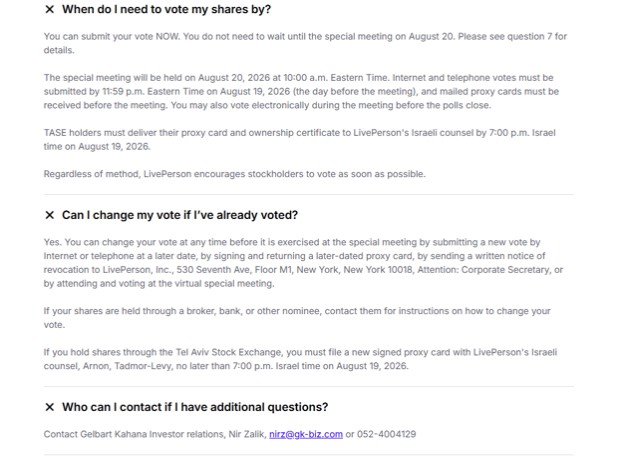Collapse the 'Can I change my vote' X icon
Screen dimensions: 622x462
(x=50, y=215)
